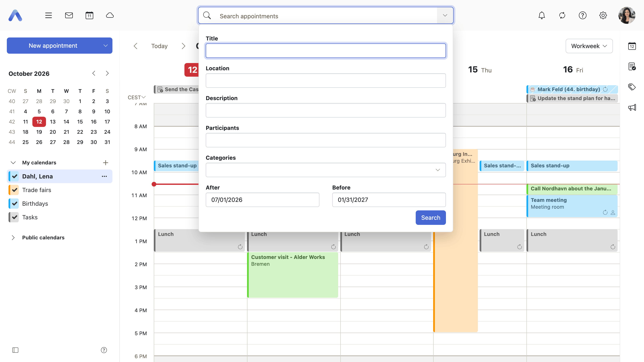Screen dimensions: 644x362
Task: Click the refresh sync icon
Action: pyautogui.click(x=562, y=16)
